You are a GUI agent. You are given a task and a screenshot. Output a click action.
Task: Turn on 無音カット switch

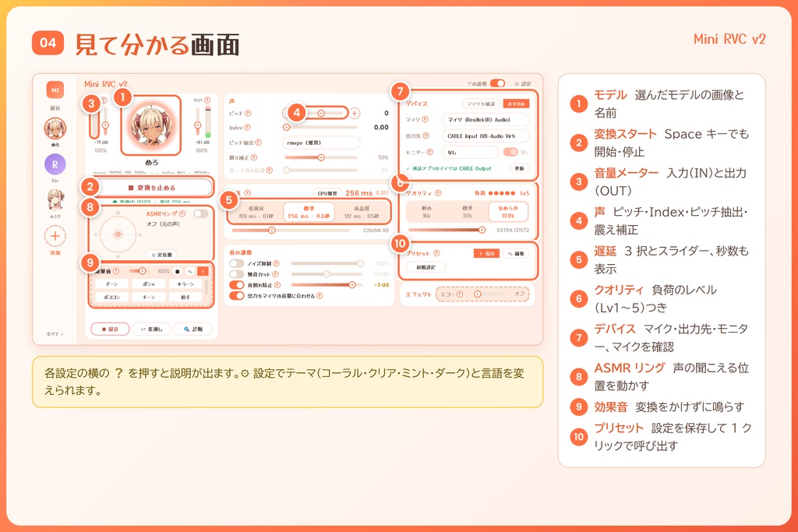tap(237, 274)
